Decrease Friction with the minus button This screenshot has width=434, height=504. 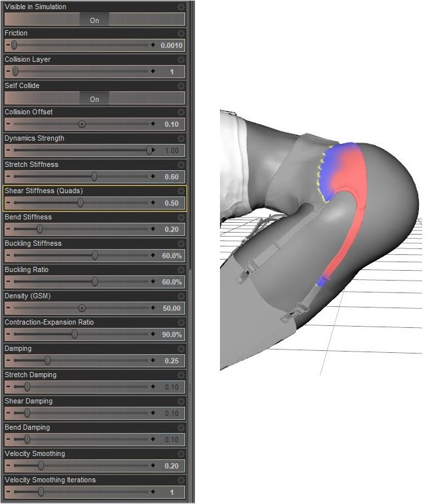[x=8, y=45]
